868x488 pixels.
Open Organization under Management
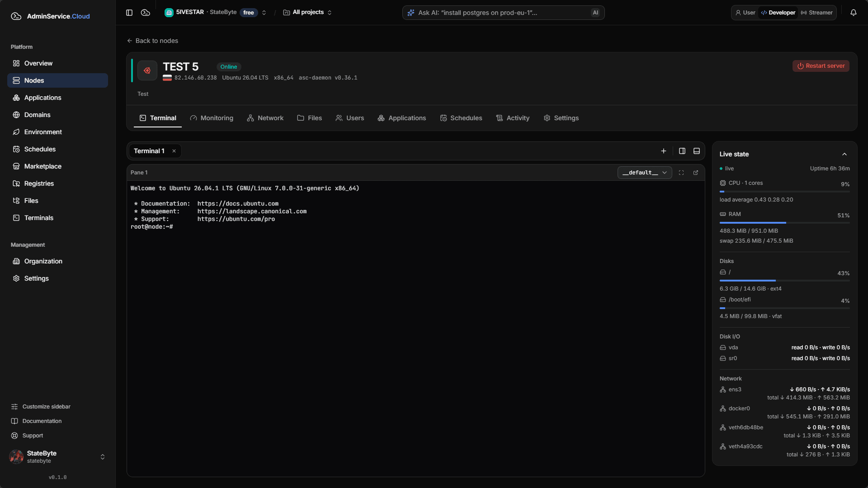coord(57,261)
